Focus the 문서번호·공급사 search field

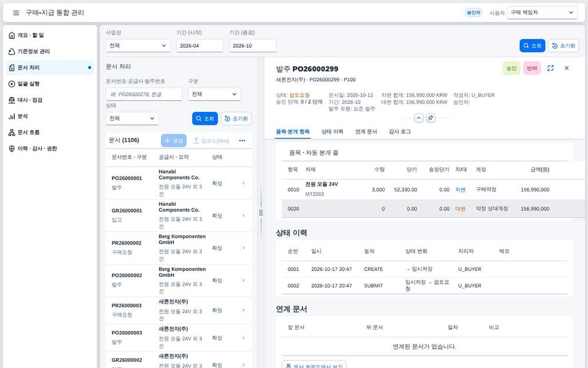click(143, 94)
